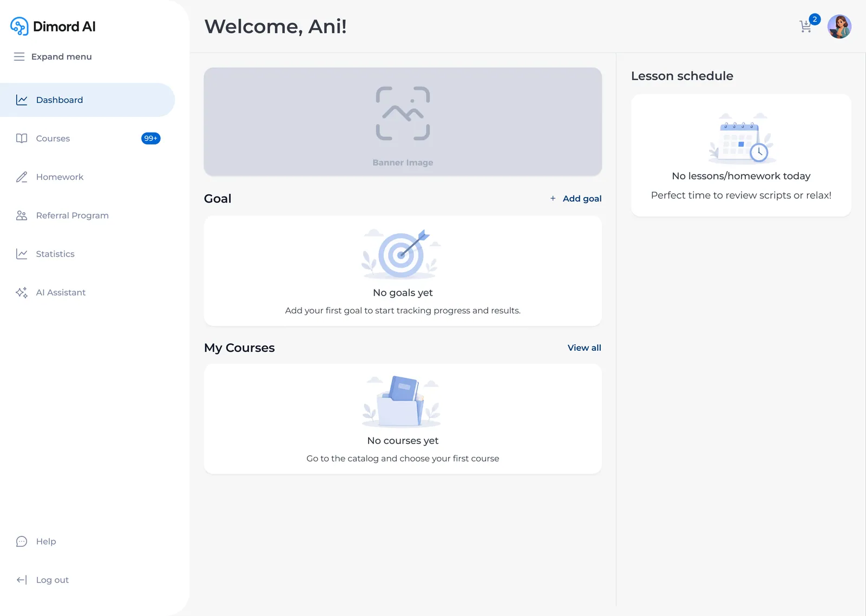Click the "Welcome, Ani!" heading
The height and width of the screenshot is (616, 866).
click(275, 27)
